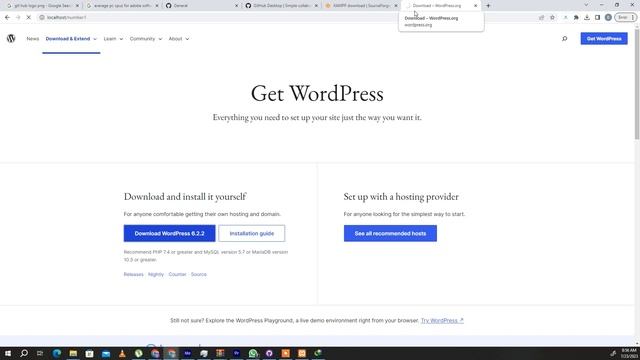Switch to the GitHub Desktop tab

[281, 6]
